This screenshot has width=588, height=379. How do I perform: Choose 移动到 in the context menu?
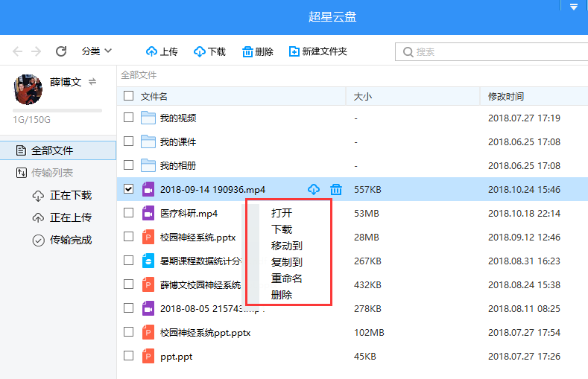pyautogui.click(x=287, y=246)
